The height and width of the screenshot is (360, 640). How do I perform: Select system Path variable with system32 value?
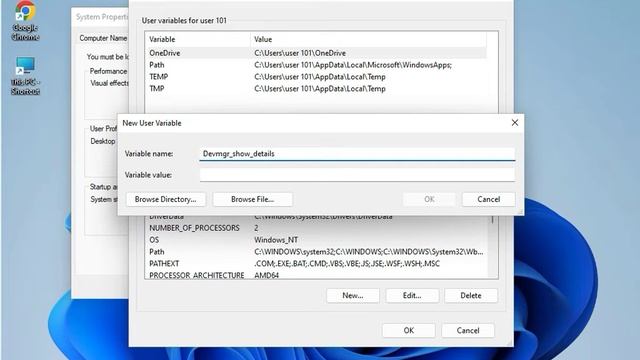tap(316, 252)
